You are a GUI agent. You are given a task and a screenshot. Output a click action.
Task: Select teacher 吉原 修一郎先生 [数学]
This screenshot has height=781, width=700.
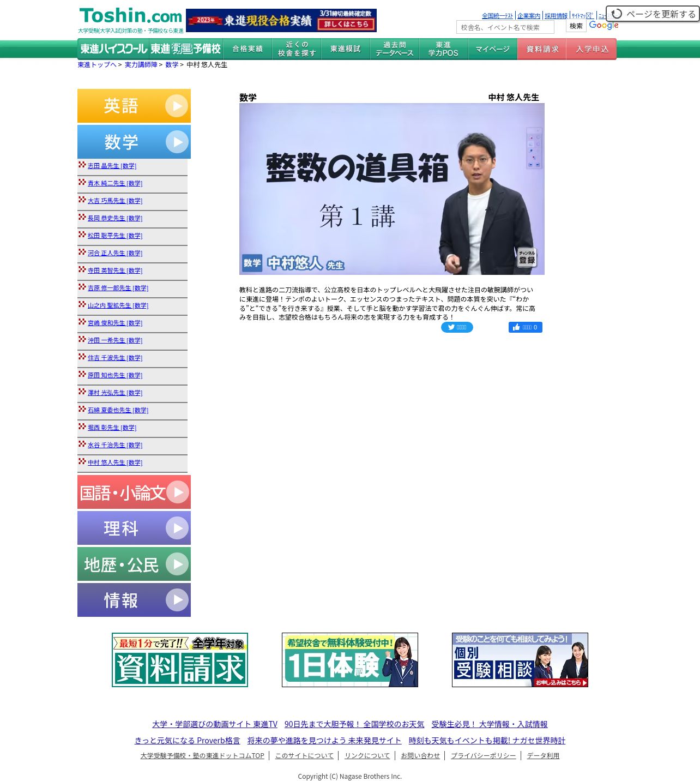118,288
